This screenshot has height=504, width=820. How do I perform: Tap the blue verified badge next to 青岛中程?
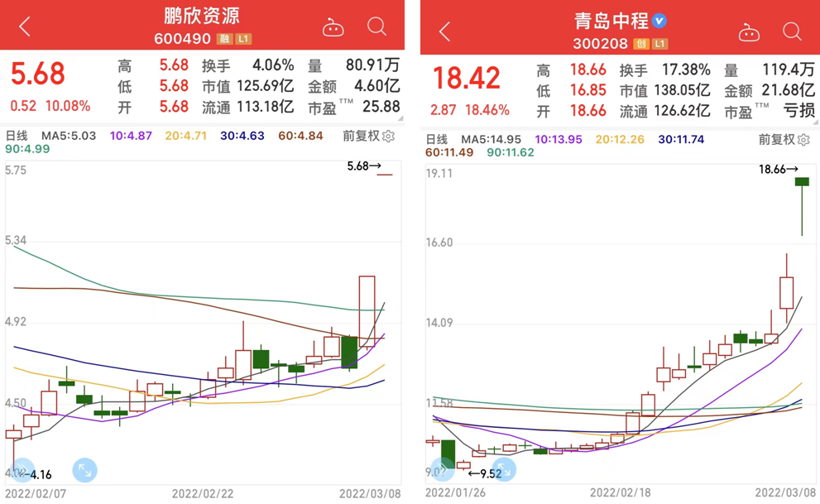659,21
